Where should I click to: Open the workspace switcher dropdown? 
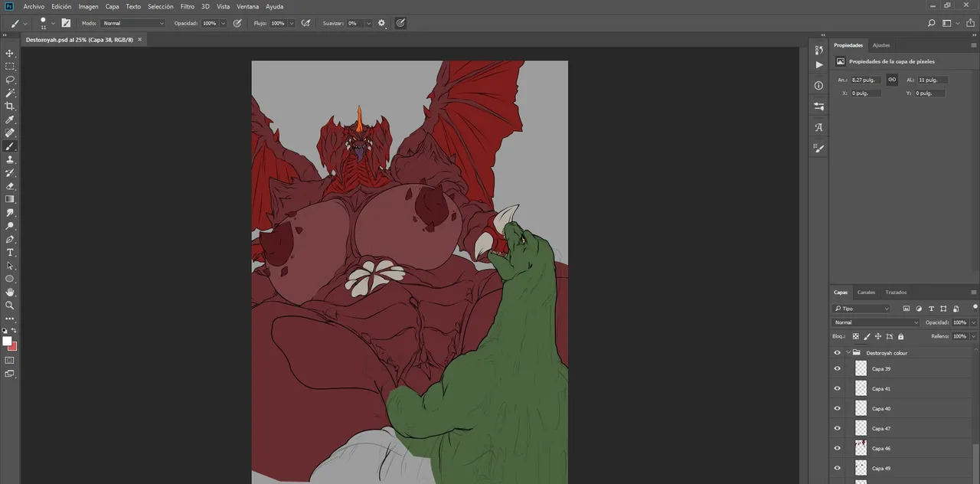point(949,24)
